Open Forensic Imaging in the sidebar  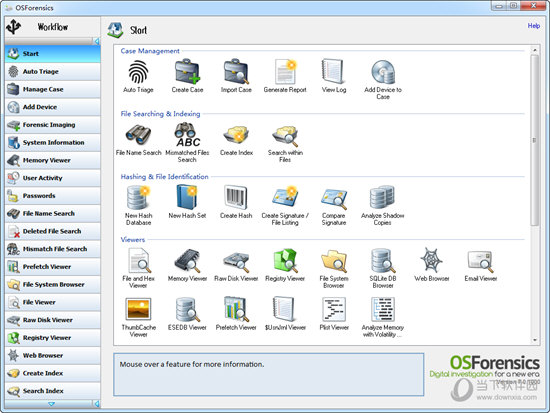(53, 125)
